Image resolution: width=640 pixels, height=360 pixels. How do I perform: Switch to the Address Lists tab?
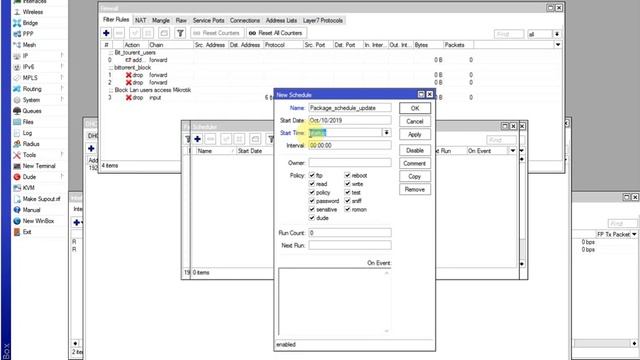tap(281, 20)
